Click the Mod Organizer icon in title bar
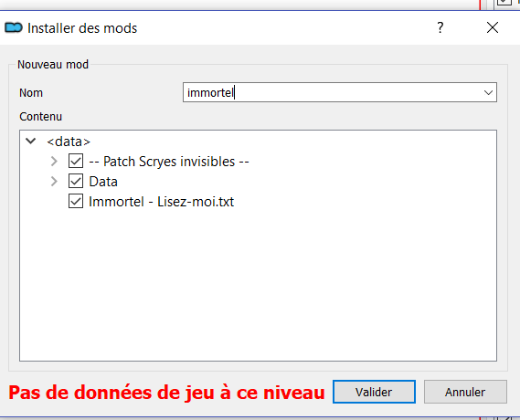Viewport: 520px width, 420px height. (14, 27)
